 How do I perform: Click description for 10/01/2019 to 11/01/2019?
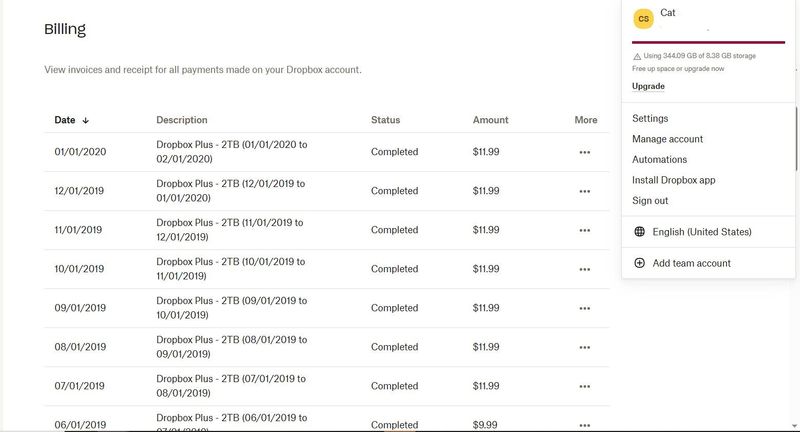pos(231,269)
